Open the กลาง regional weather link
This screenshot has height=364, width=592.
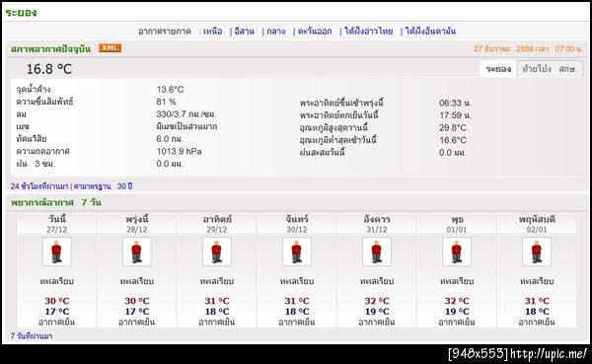tap(276, 32)
